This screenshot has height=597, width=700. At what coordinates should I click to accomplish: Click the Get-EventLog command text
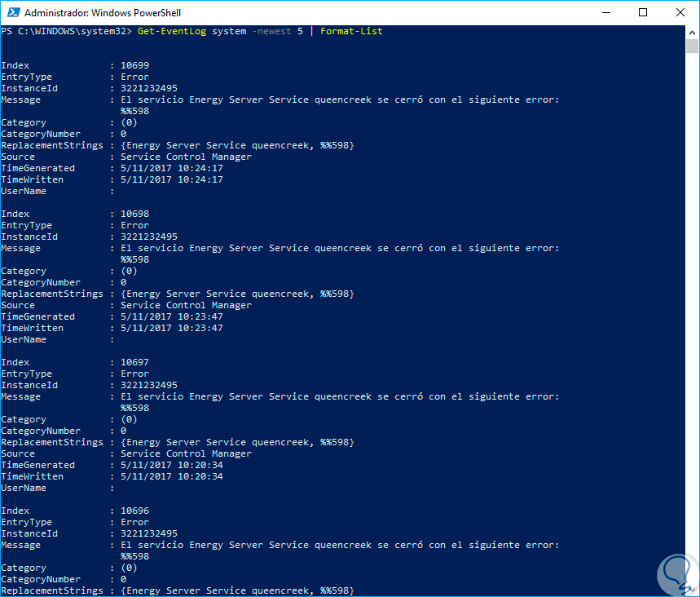click(x=172, y=31)
